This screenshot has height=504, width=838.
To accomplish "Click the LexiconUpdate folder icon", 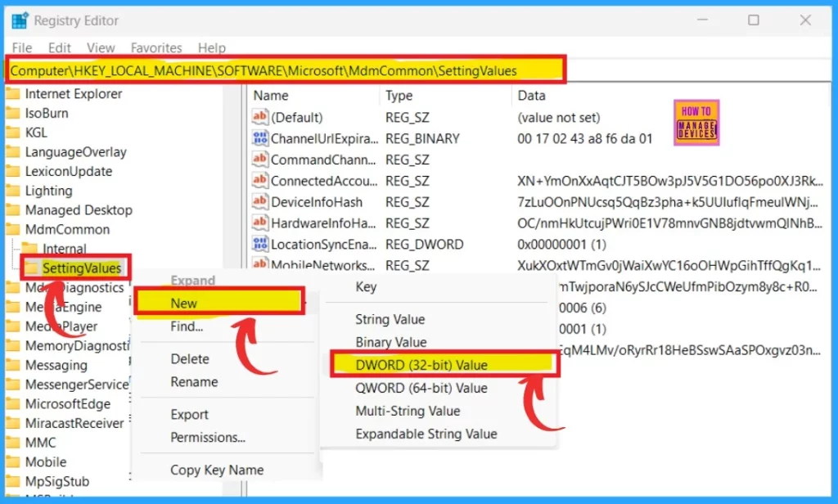I will coord(13,171).
